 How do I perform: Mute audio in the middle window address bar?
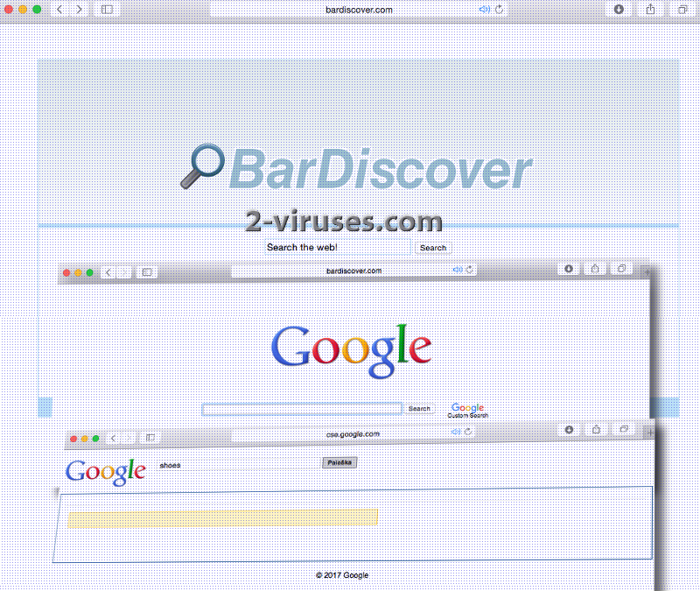pyautogui.click(x=458, y=270)
